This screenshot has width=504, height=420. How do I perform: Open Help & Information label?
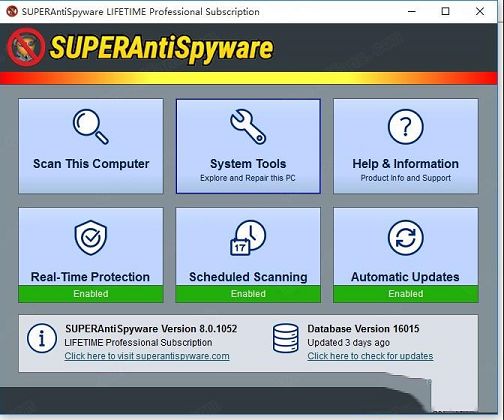click(406, 164)
